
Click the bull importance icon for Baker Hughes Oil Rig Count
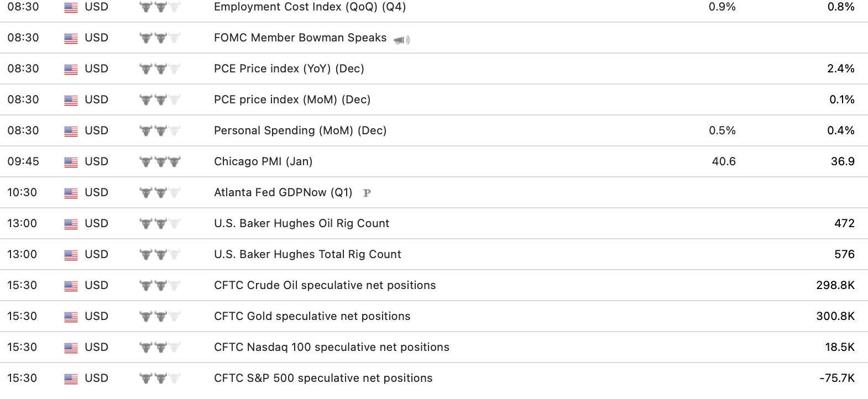160,224
